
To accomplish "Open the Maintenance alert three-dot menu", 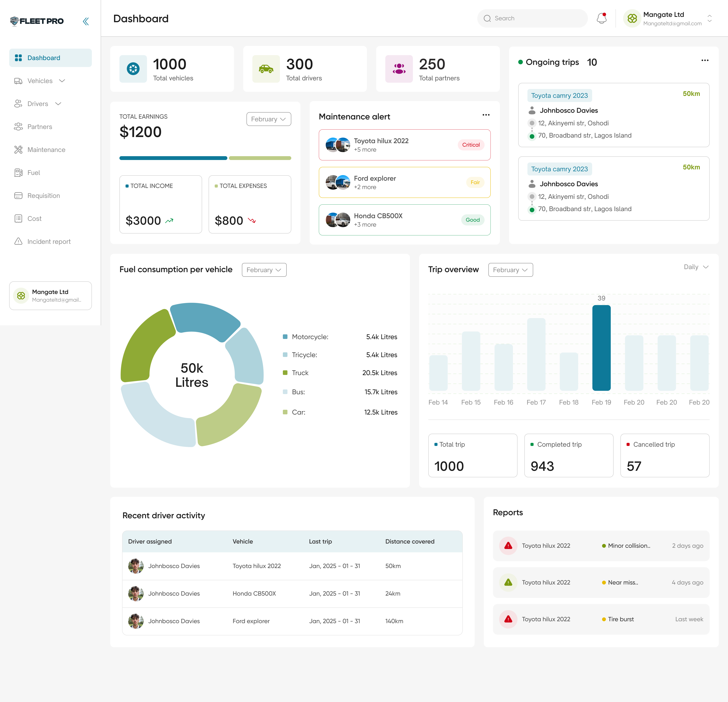I will click(x=486, y=115).
